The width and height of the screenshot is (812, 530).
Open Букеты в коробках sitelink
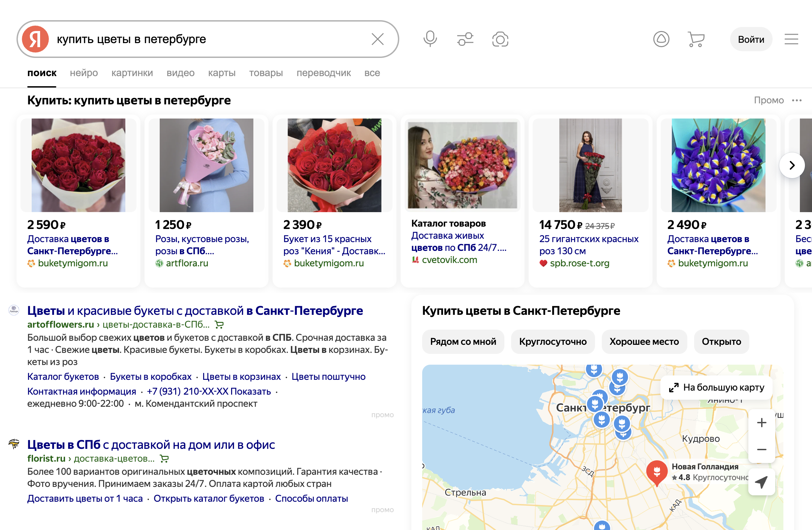(x=151, y=377)
